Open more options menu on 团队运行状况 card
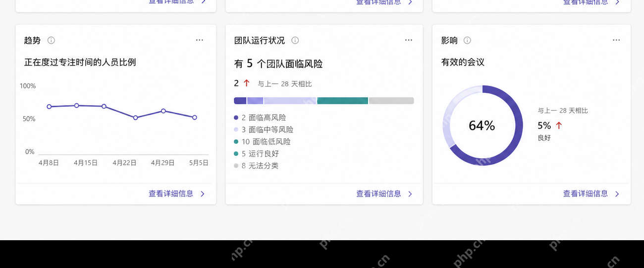 [409, 40]
